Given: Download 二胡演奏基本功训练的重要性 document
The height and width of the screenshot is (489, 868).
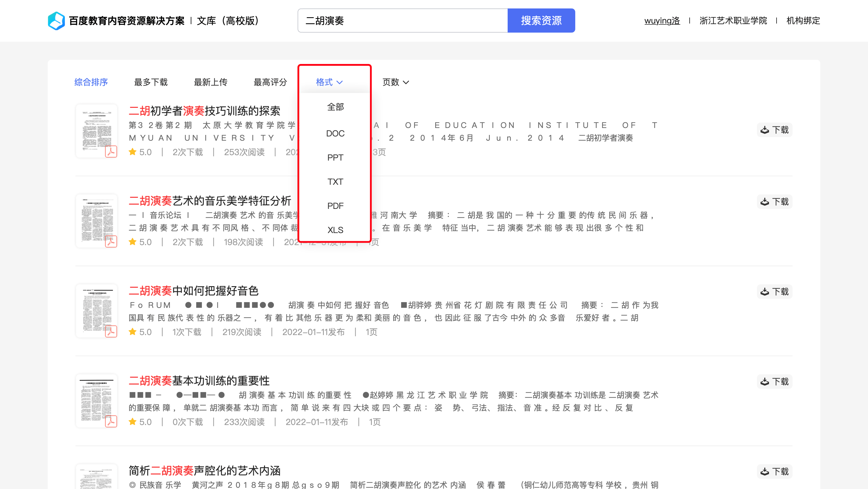Looking at the screenshot, I should pos(774,382).
